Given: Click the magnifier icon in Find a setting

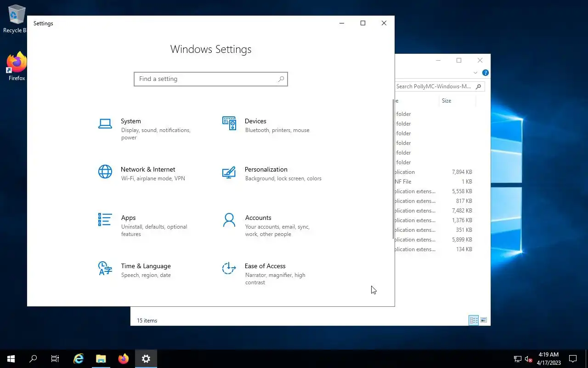Looking at the screenshot, I should click(281, 79).
